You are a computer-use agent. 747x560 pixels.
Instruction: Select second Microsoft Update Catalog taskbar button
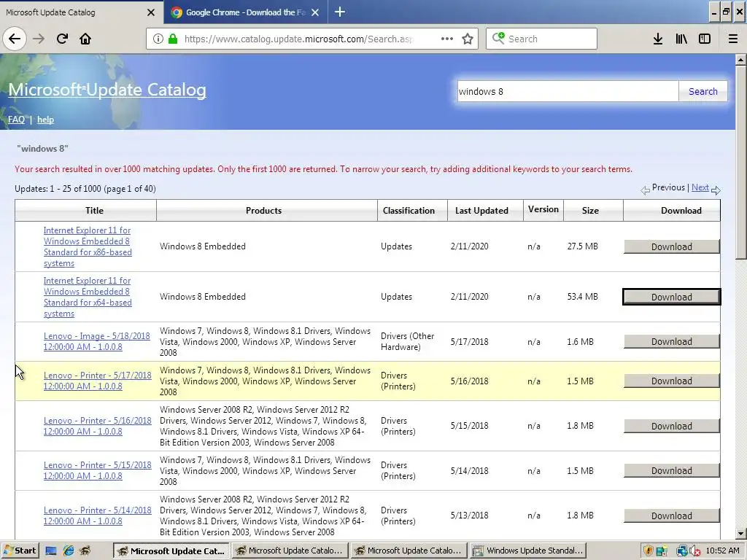(x=290, y=551)
